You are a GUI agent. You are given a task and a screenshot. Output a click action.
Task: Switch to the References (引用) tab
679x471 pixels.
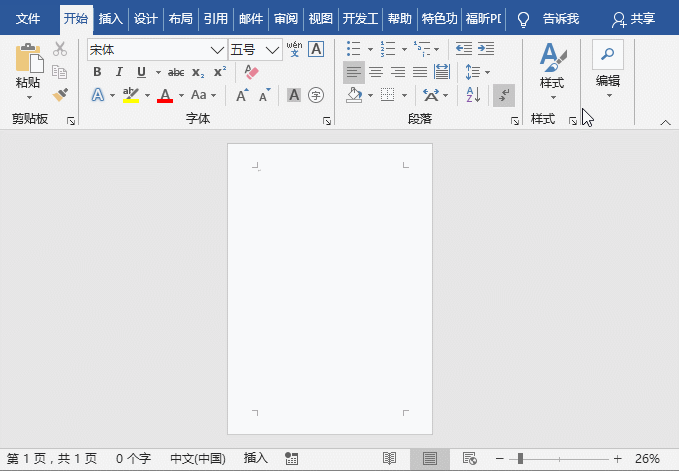(216, 19)
